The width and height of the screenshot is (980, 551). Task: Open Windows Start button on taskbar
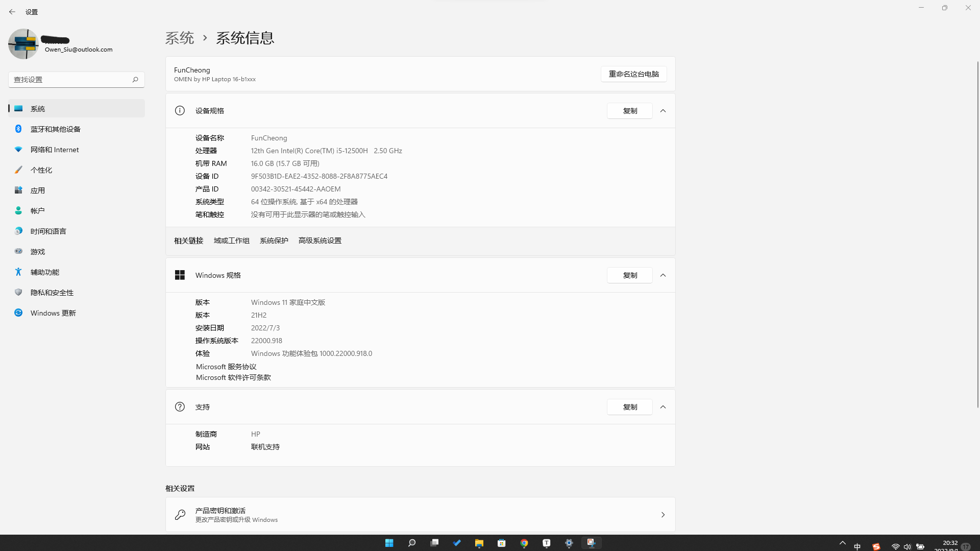(389, 543)
